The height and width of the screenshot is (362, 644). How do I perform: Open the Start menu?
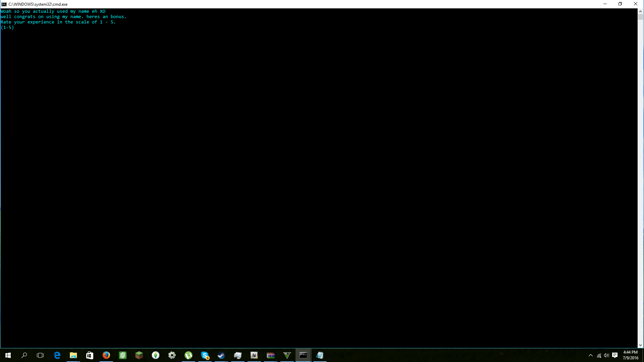point(7,355)
